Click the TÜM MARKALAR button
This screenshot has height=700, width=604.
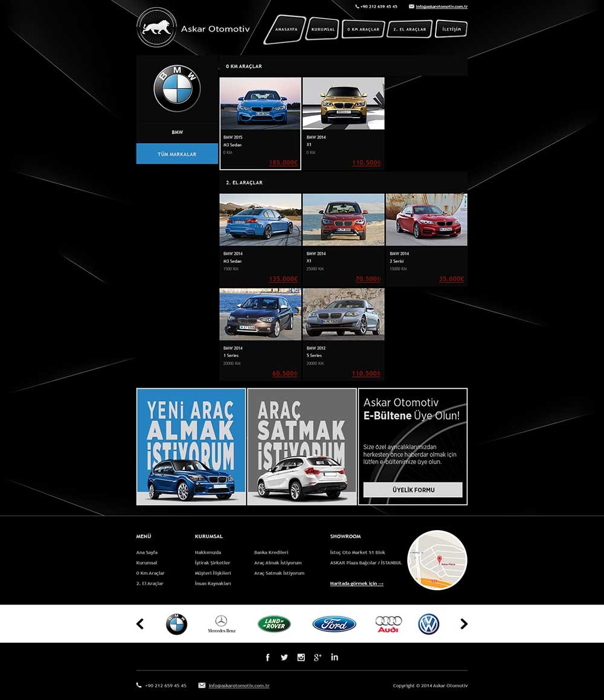177,154
